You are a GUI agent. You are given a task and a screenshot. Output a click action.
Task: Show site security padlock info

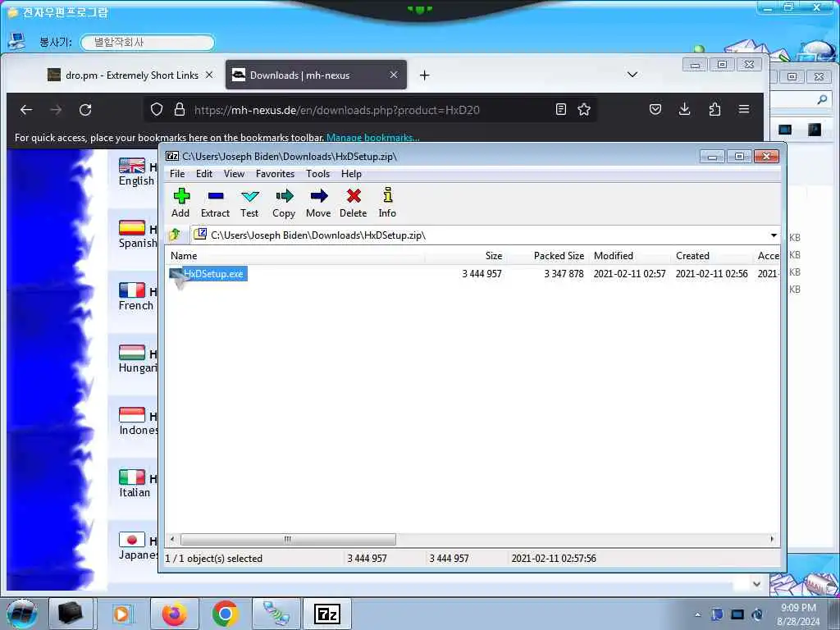pyautogui.click(x=180, y=110)
